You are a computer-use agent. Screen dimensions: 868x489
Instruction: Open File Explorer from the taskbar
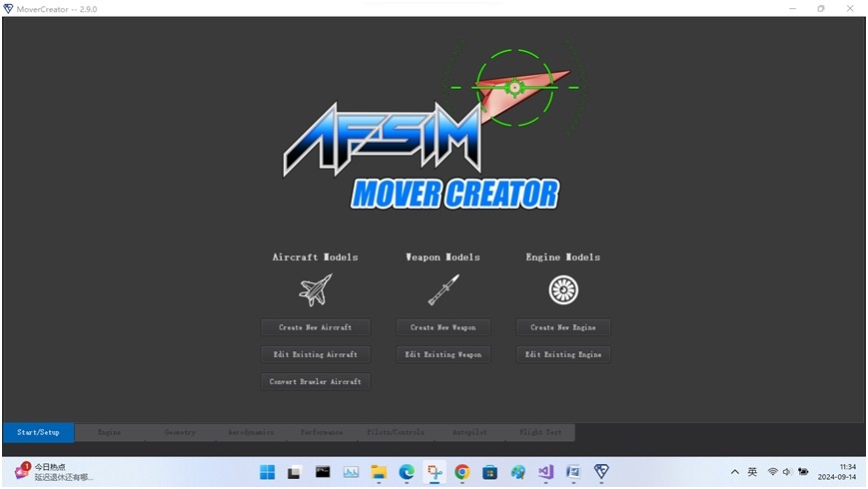click(379, 472)
